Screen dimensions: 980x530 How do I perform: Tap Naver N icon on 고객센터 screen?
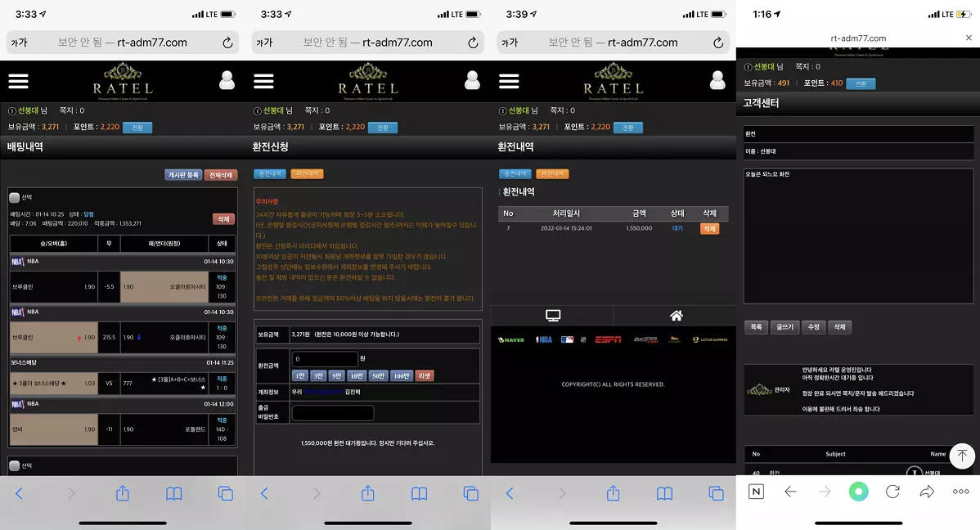pyautogui.click(x=756, y=492)
